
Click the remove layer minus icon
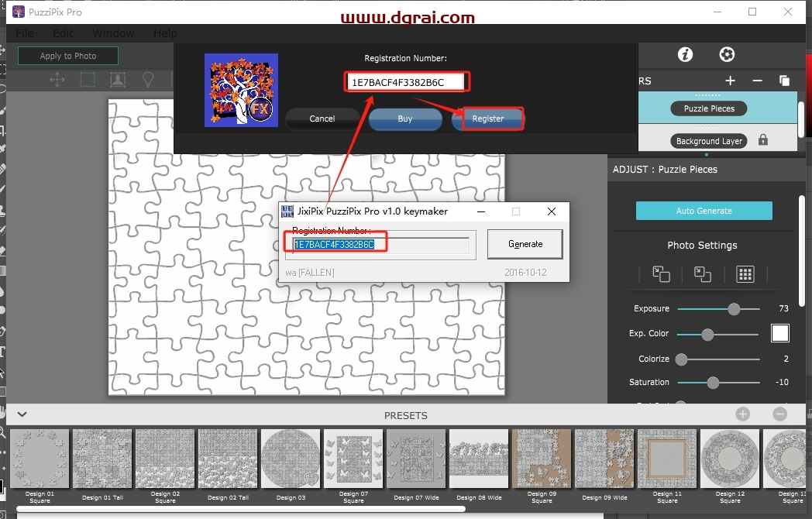[x=757, y=81]
